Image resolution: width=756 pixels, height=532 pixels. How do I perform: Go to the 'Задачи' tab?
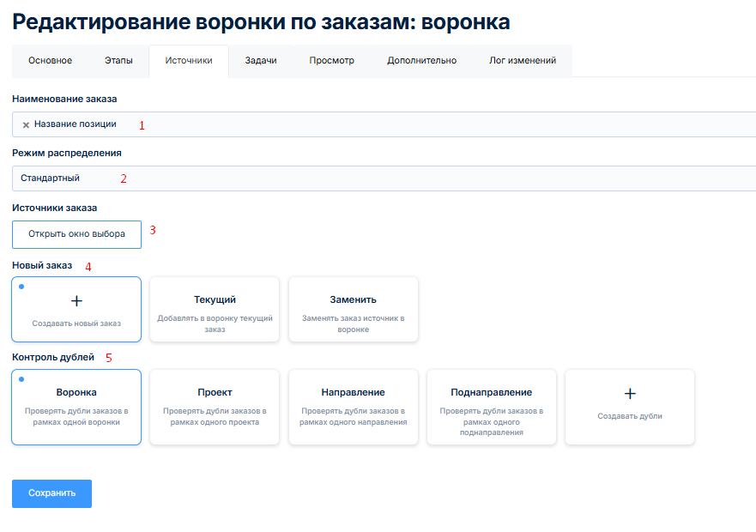click(x=261, y=61)
